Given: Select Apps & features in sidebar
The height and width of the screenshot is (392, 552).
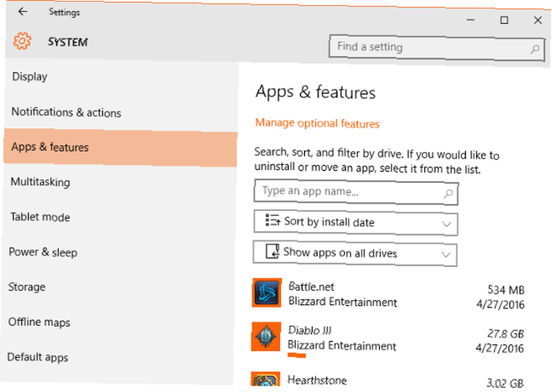Looking at the screenshot, I should point(120,147).
